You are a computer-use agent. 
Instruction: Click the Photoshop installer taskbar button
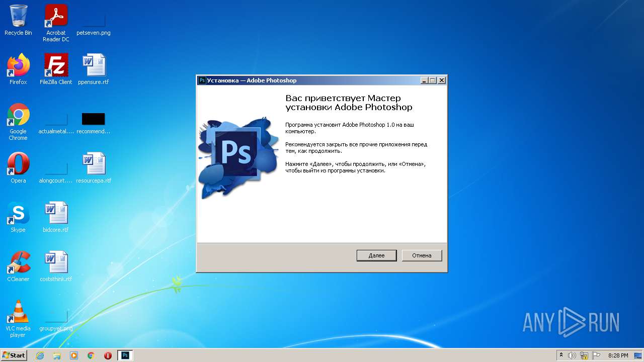point(125,355)
